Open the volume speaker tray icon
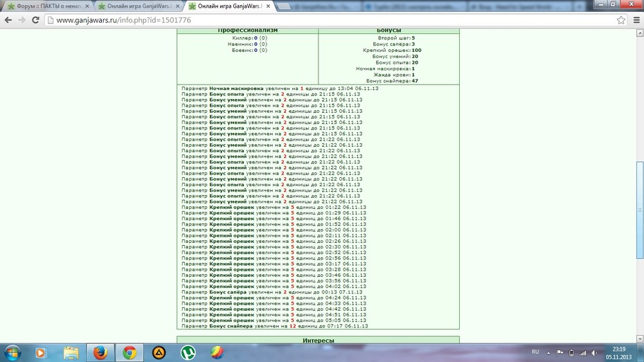 pyautogui.click(x=594, y=352)
